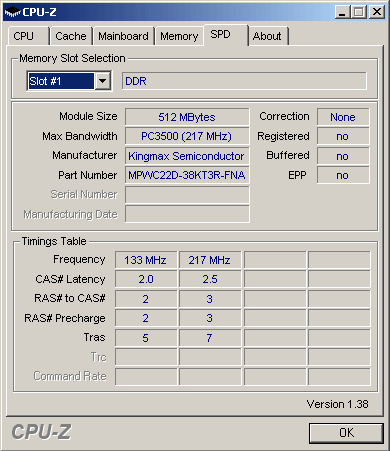The width and height of the screenshot is (390, 451).
Task: Click part number MPWC22D-38KT3R-FNA
Action: pos(187,175)
